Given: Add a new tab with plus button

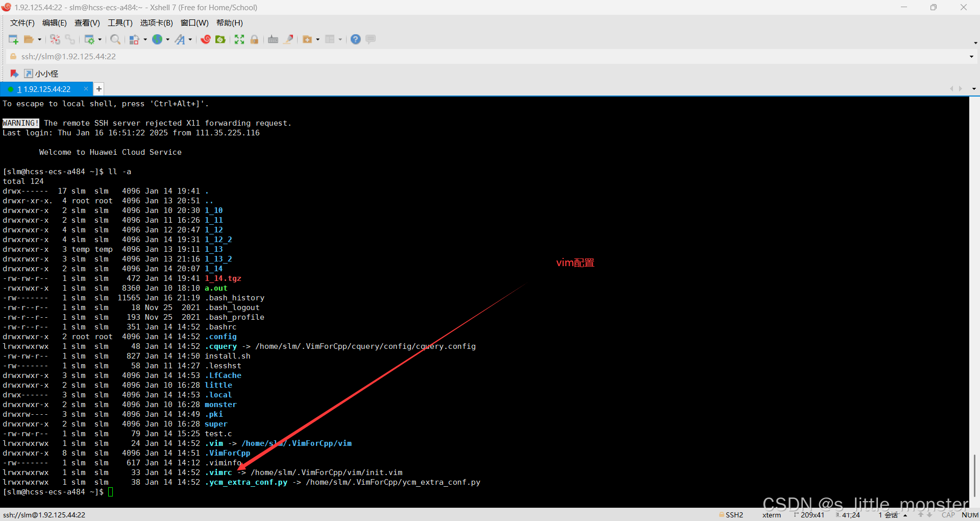Looking at the screenshot, I should coord(99,89).
